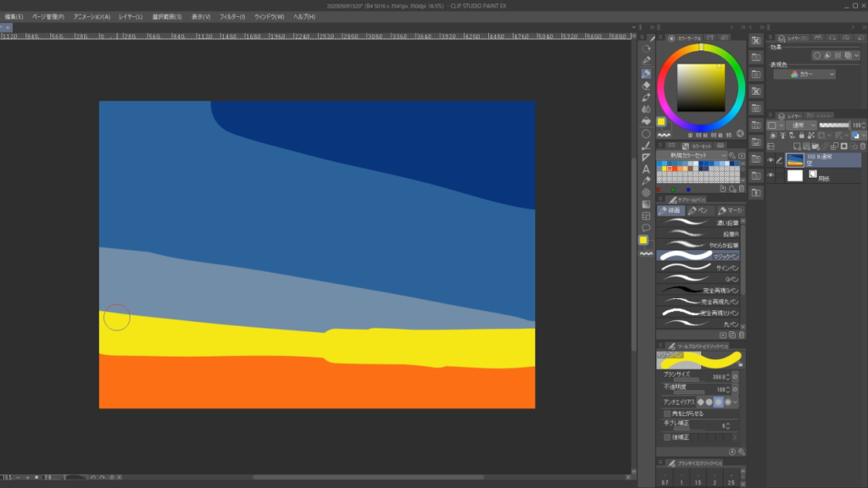This screenshot has height=488, width=868.
Task: Click the topmost quick access panel icon
Action: [x=755, y=41]
